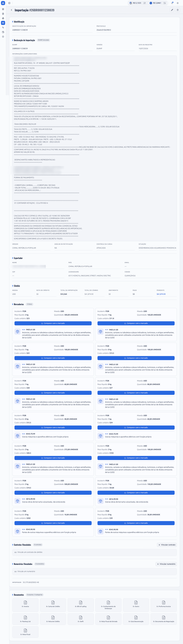Click the box icon of the $23 item
The height and width of the screenshot is (644, 183).
point(18,331)
